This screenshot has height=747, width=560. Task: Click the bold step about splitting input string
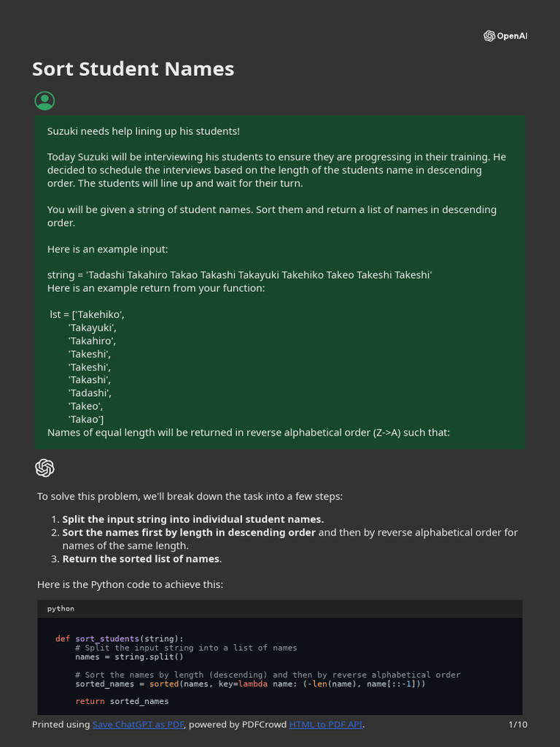point(192,519)
